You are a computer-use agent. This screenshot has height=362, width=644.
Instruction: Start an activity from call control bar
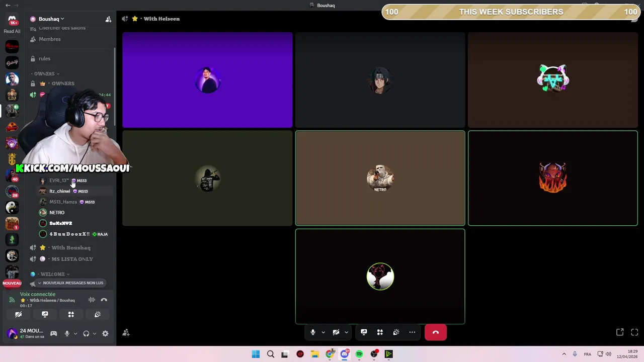tap(380, 332)
